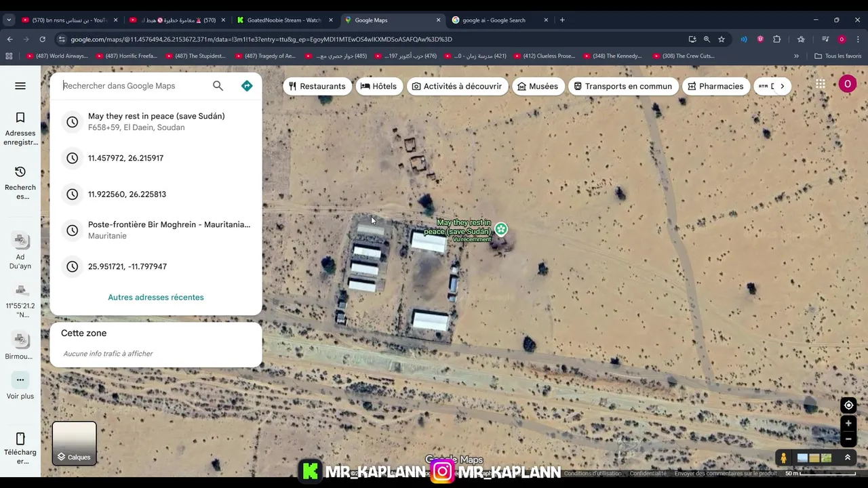The width and height of the screenshot is (868, 488).
Task: Show more category chips with the arrow
Action: (x=782, y=86)
